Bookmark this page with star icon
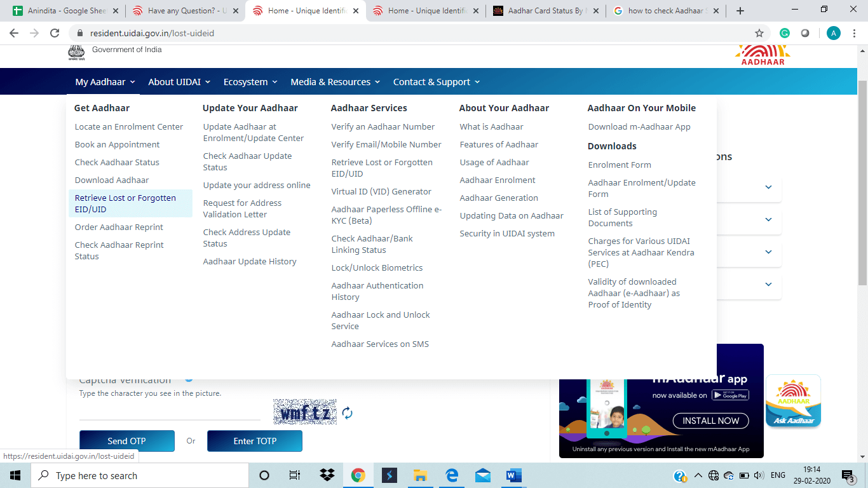 (x=759, y=33)
